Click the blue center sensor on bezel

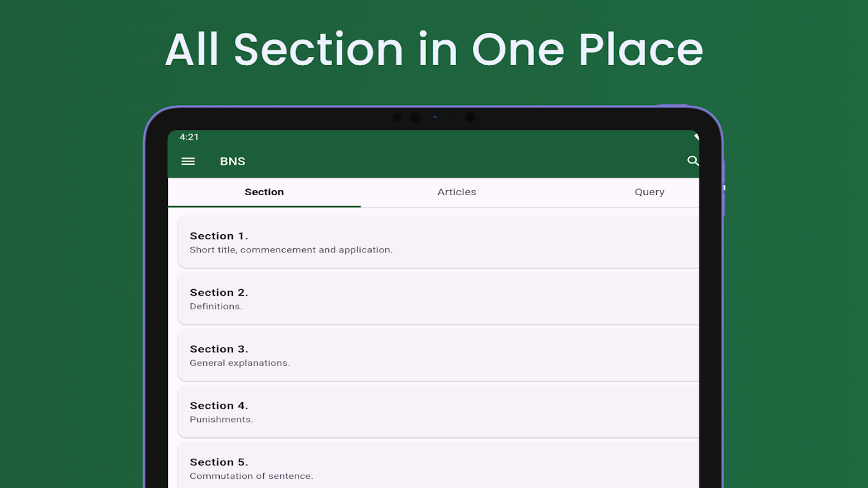coord(435,117)
